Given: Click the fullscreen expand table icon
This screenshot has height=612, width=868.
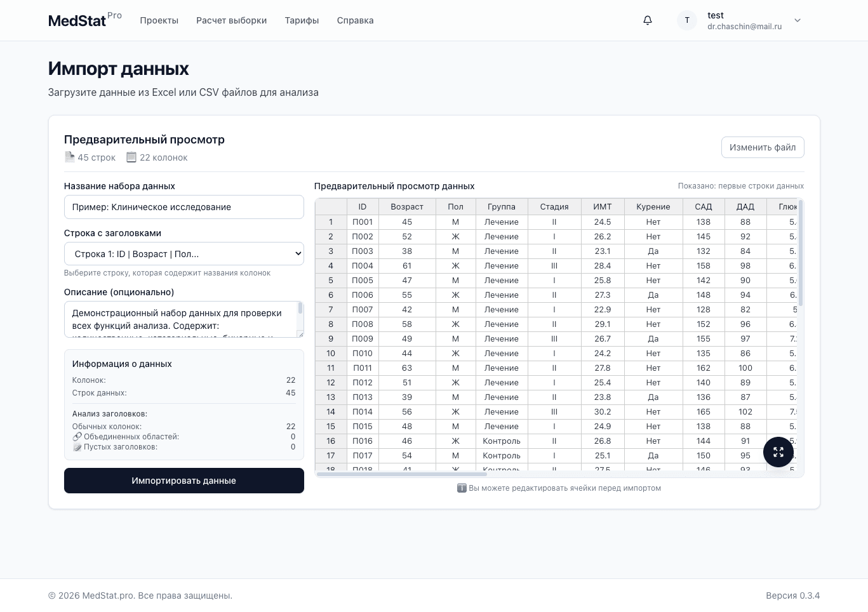Looking at the screenshot, I should tap(778, 452).
